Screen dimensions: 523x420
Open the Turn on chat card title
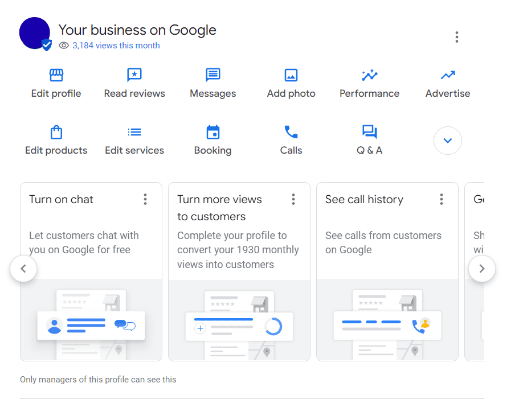pos(61,199)
